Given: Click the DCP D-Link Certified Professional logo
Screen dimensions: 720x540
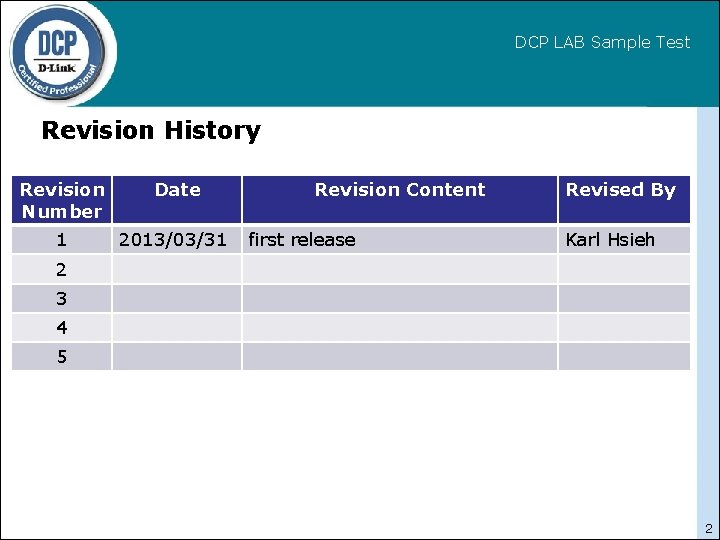Looking at the screenshot, I should 58,53.
